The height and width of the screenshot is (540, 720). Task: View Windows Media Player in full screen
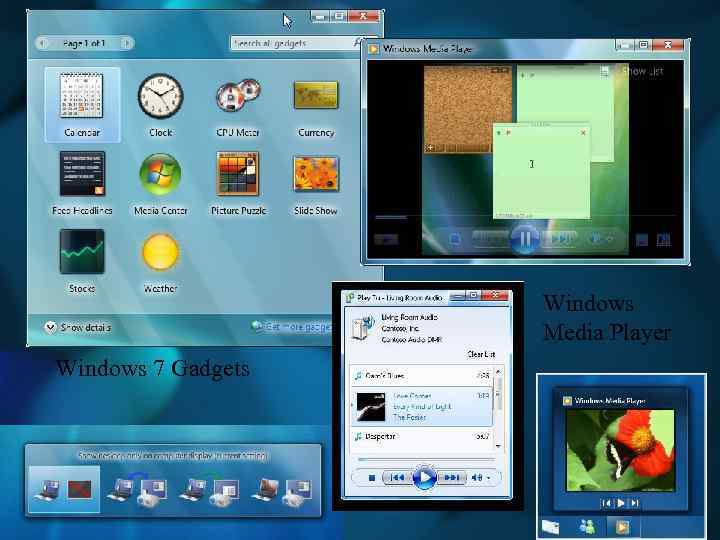pos(664,239)
